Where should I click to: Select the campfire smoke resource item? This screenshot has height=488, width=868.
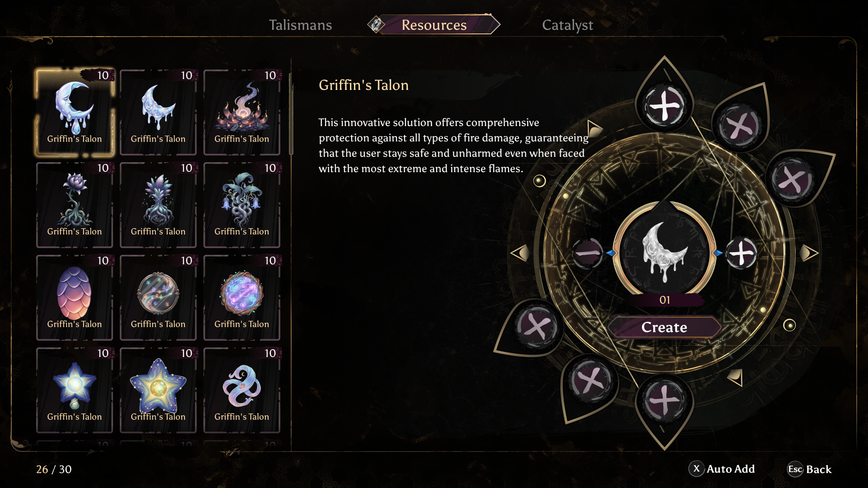click(242, 113)
